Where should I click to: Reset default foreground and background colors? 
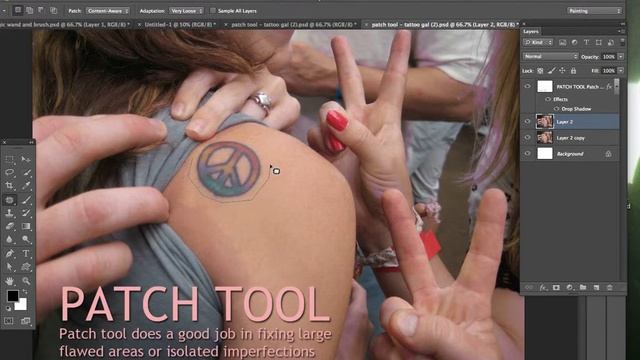point(9,309)
